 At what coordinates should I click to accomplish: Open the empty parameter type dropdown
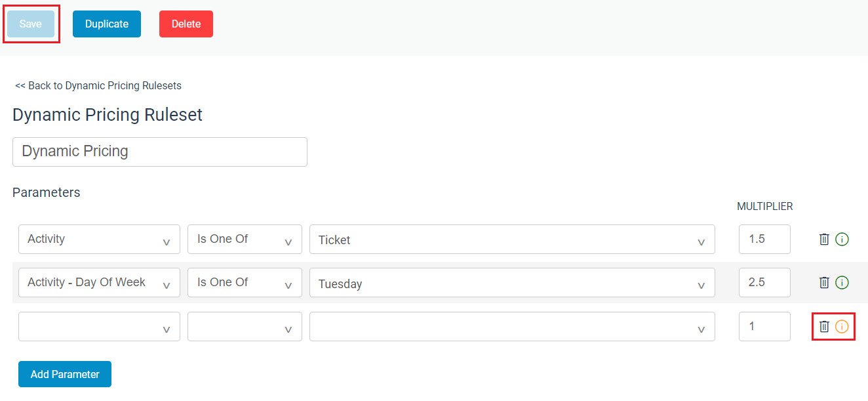click(x=99, y=326)
